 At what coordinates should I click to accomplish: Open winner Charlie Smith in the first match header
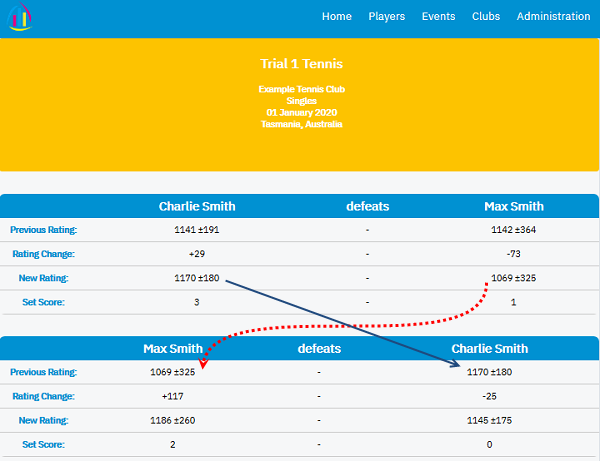[x=197, y=207]
